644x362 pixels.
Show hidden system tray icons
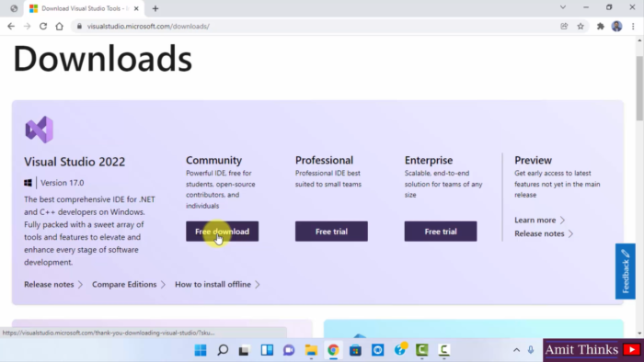pyautogui.click(x=516, y=350)
